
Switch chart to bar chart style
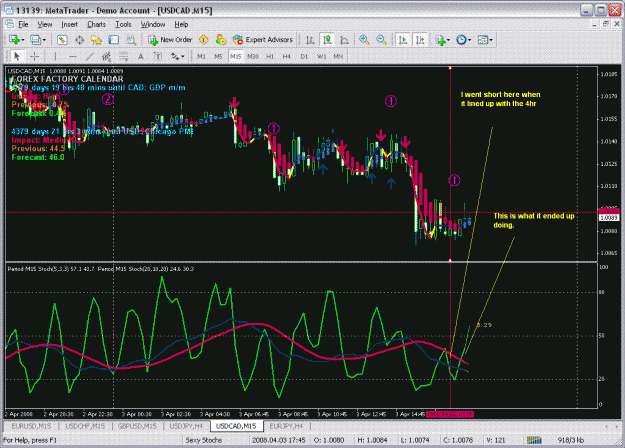click(310, 39)
